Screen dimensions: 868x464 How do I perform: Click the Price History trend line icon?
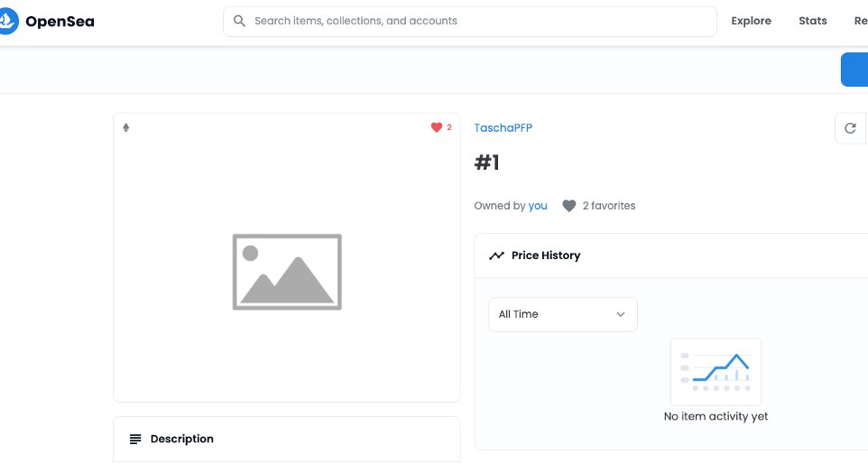(x=496, y=255)
